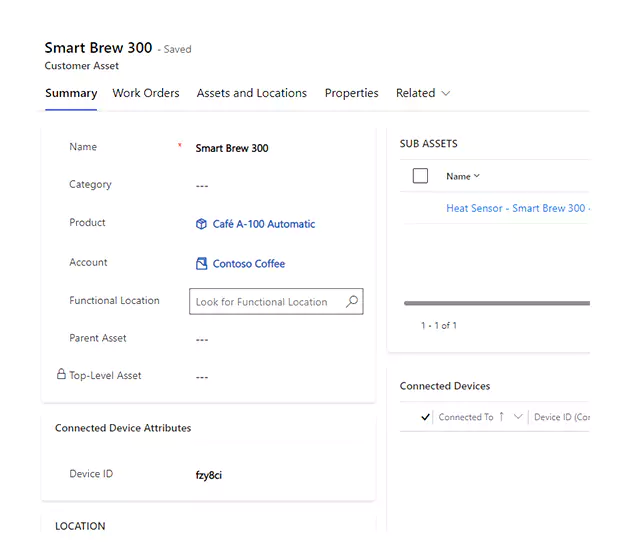This screenshot has height=542, width=629.
Task: Click the checkmark icon in Connected Devices header
Action: pyautogui.click(x=426, y=417)
